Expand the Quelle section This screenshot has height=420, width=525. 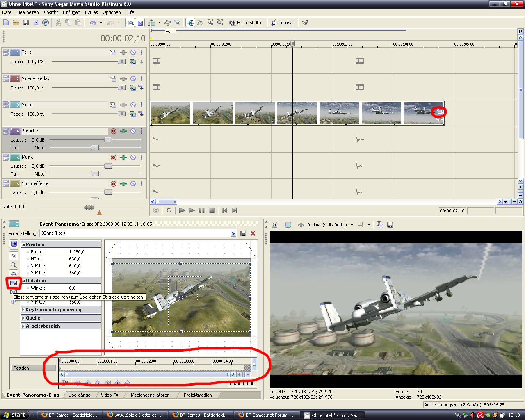point(23,318)
